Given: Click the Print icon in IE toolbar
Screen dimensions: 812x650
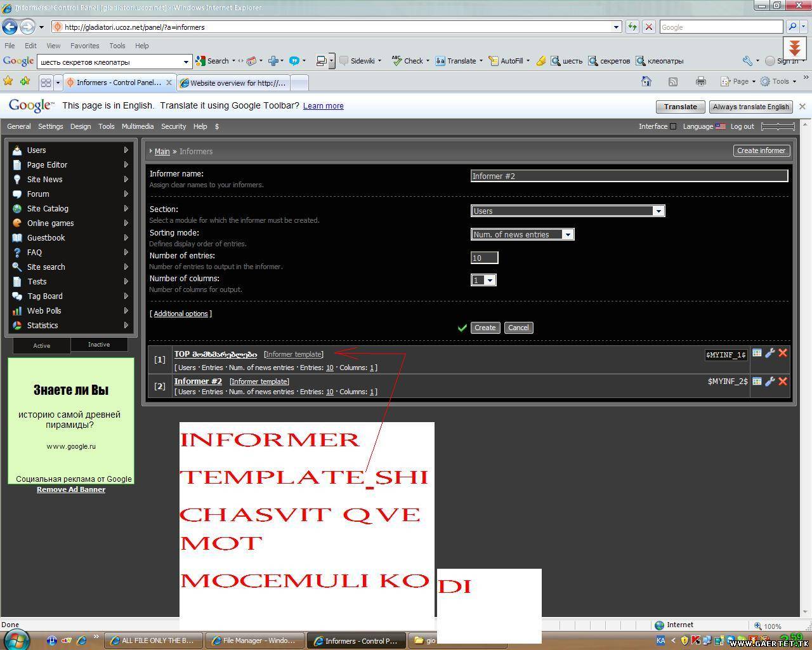Looking at the screenshot, I should point(700,81).
